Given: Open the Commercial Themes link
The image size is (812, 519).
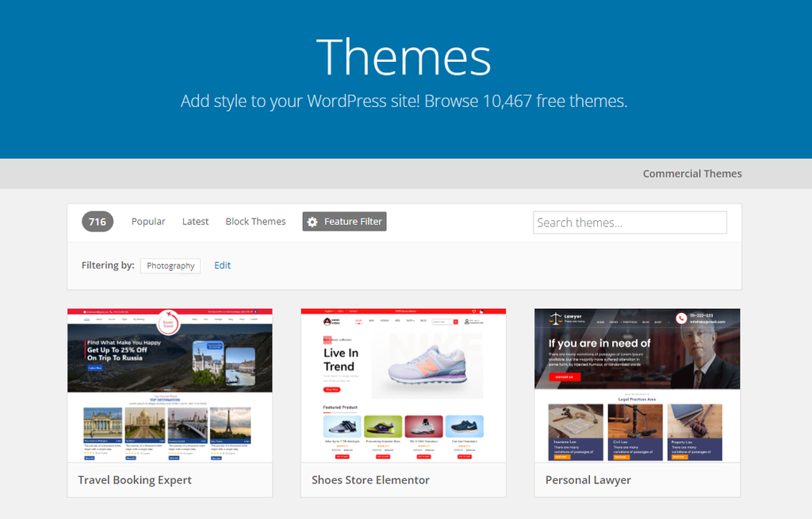Looking at the screenshot, I should [x=692, y=174].
